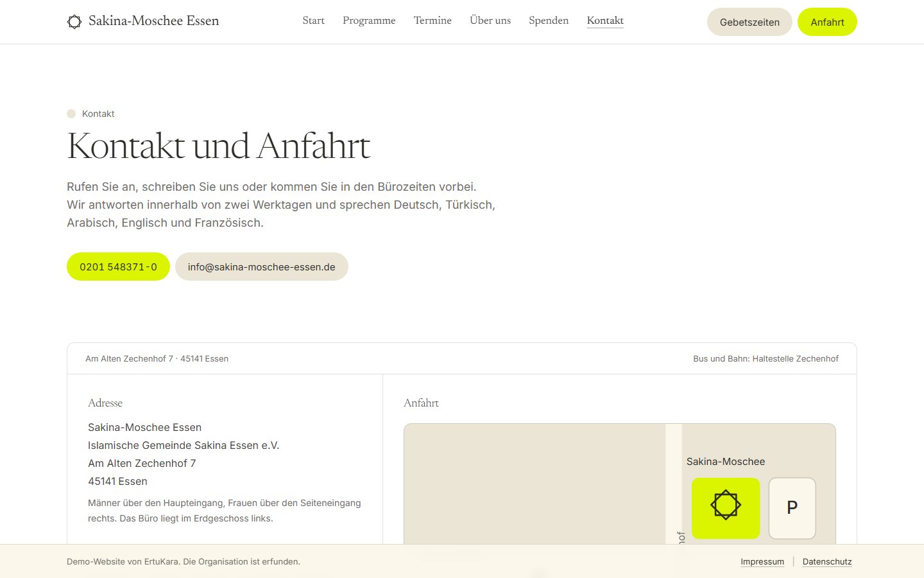Go to the Programme menu item
Image resolution: width=924 pixels, height=578 pixels.
(369, 21)
